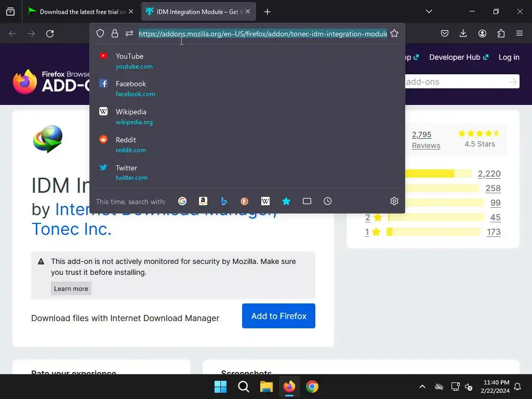
Task: Click the 2 star rating label
Action: (374, 218)
